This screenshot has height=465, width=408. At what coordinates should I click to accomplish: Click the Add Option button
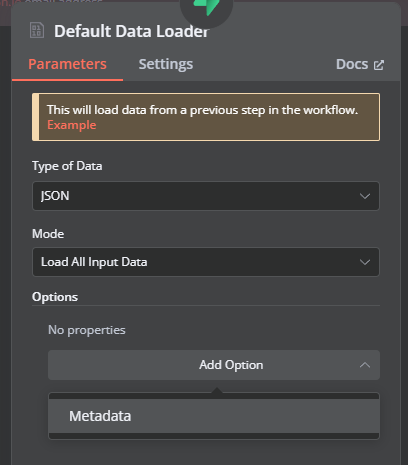[x=214, y=365]
